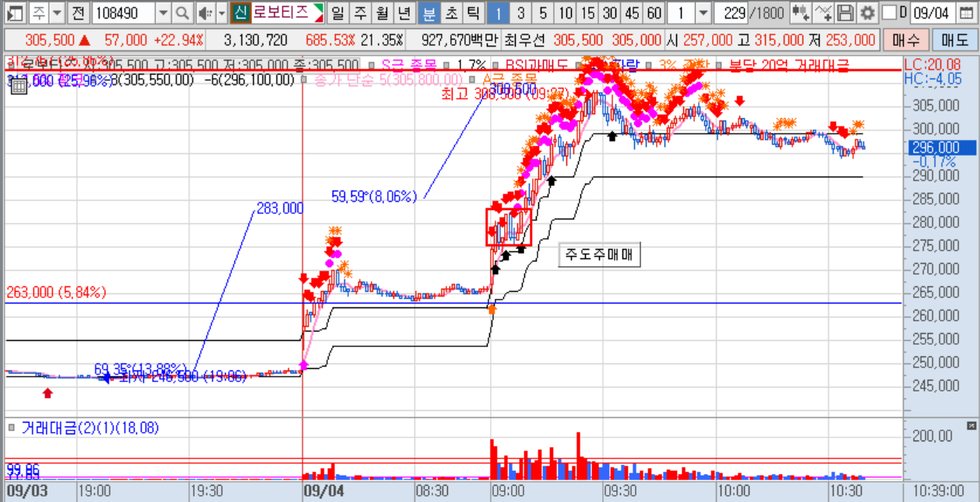980x502 pixels.
Task: Select the 틱 tick chart tab
Action: coord(472,12)
